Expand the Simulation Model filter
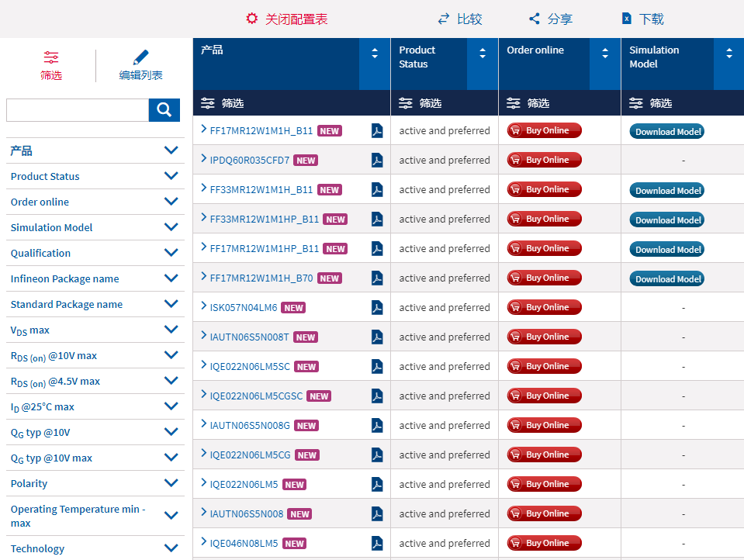The height and width of the screenshot is (560, 744). point(171,227)
